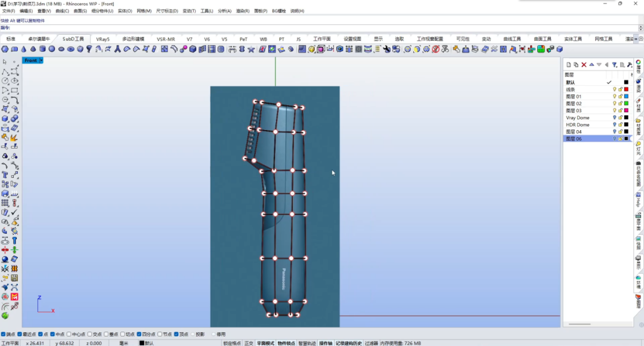Toggle 锁定格点 grid snap in status bar
The width and height of the screenshot is (644, 346).
click(232, 344)
